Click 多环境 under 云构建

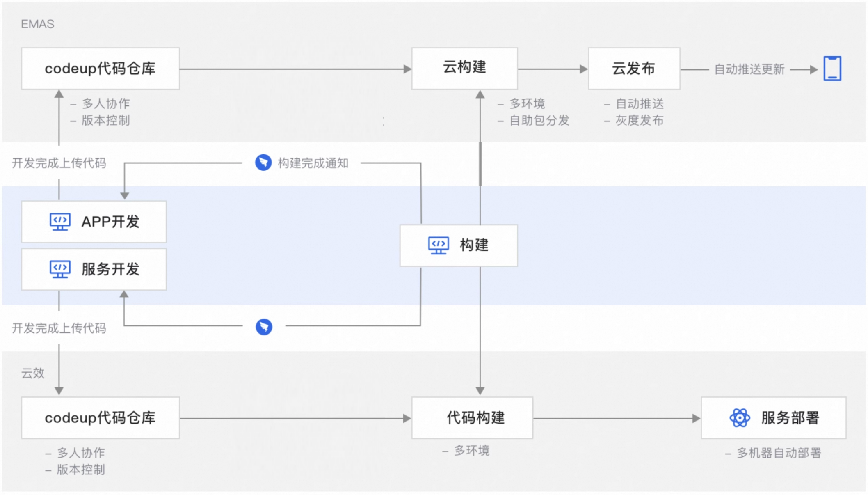coord(527,103)
